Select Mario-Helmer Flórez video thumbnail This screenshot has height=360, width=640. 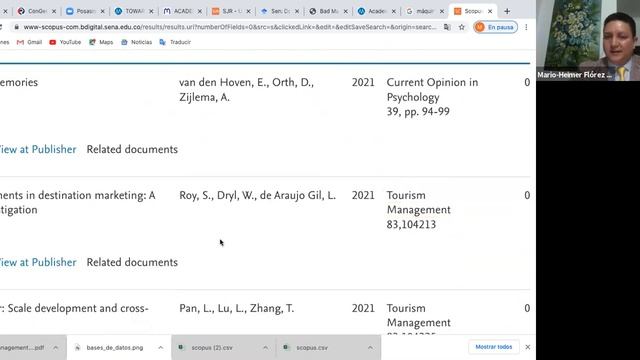pyautogui.click(x=588, y=40)
